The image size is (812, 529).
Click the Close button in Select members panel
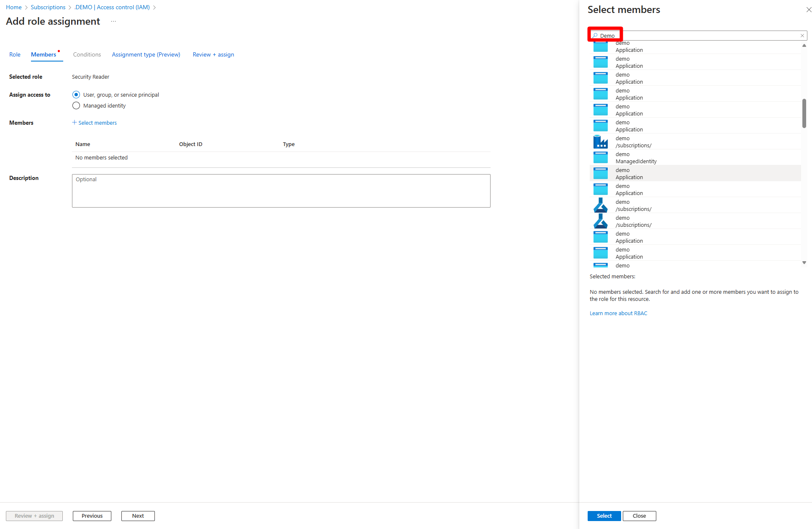click(639, 516)
